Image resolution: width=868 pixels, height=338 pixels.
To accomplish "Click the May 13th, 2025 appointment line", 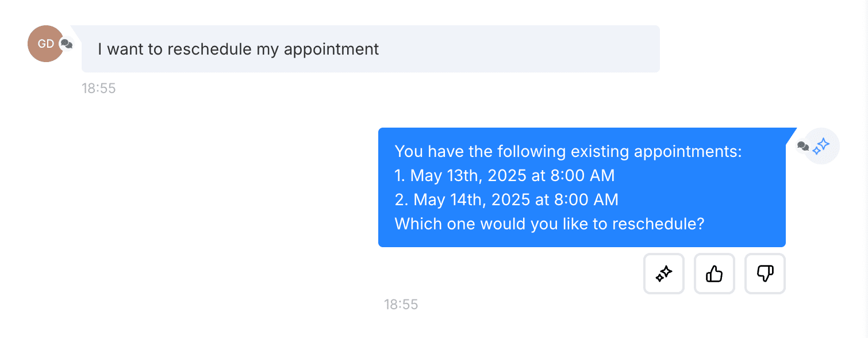I will pyautogui.click(x=505, y=176).
